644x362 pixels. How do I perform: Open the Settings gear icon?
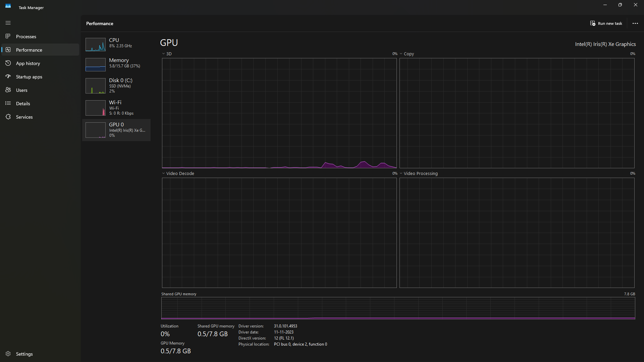pyautogui.click(x=8, y=354)
